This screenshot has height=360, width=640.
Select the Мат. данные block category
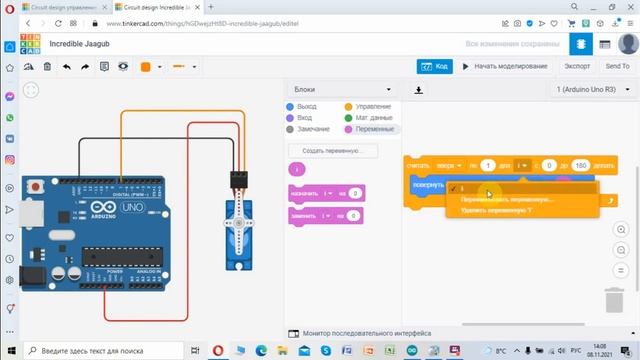coord(369,118)
